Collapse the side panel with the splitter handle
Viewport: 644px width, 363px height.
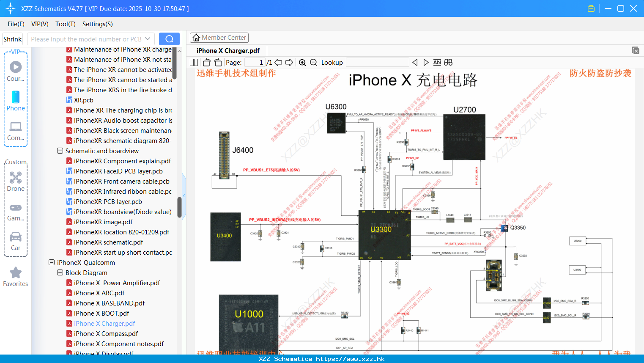184,195
